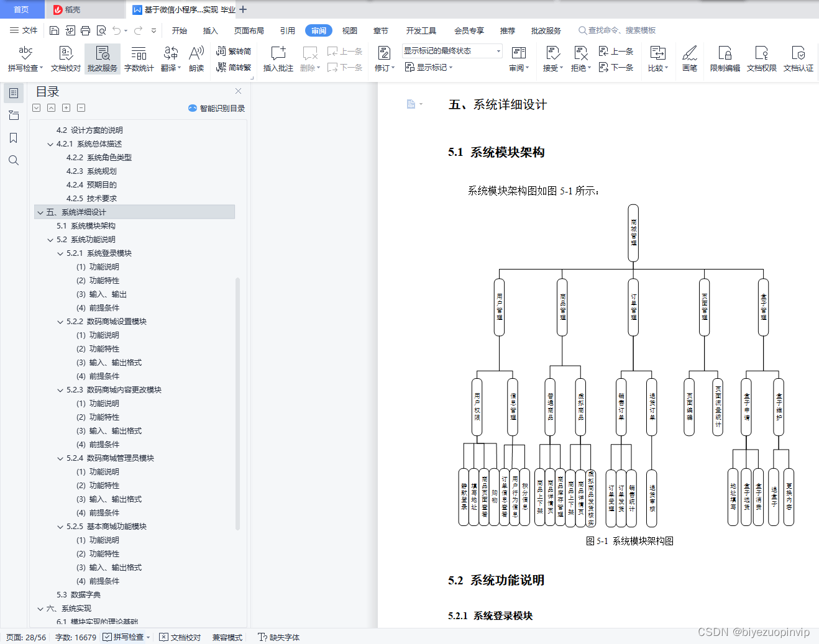This screenshot has width=819, height=644.
Task: Open the bookmark sidebar icon
Action: click(14, 138)
